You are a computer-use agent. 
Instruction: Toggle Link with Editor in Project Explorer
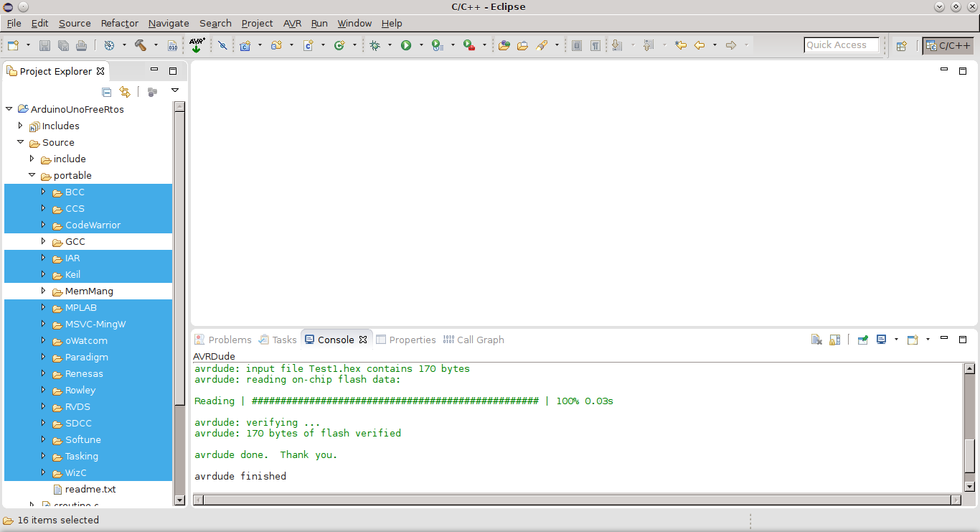[x=125, y=91]
